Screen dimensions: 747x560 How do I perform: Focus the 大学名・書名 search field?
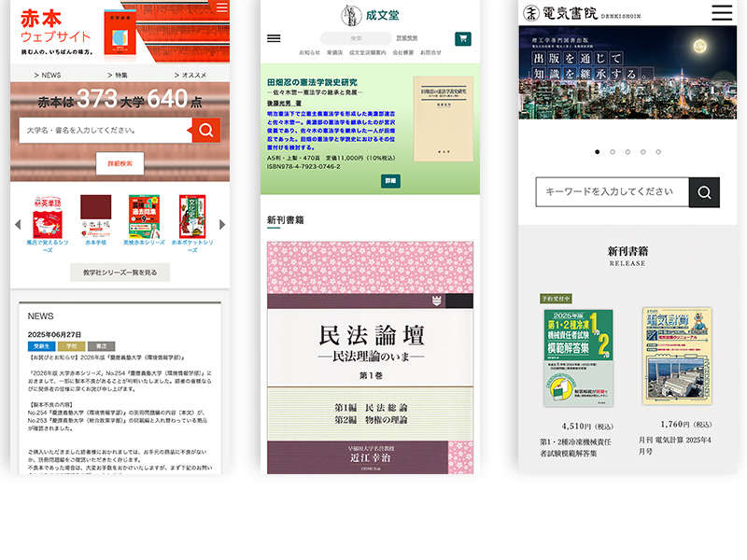pos(106,130)
